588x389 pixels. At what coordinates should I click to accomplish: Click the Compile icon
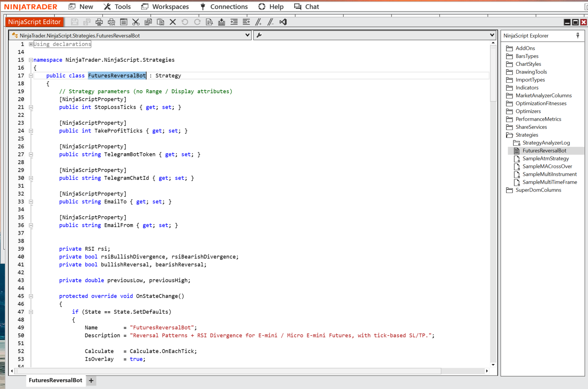point(222,22)
